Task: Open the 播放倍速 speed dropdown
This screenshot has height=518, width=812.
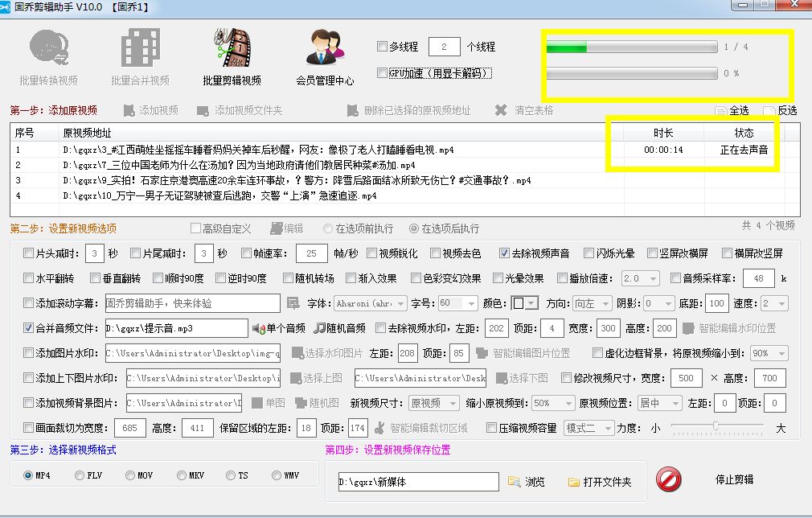Action: tap(639, 277)
